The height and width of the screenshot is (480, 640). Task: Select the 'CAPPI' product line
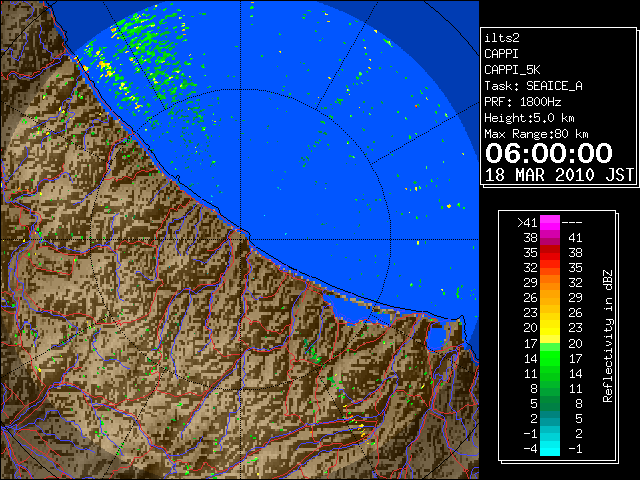(x=501, y=54)
